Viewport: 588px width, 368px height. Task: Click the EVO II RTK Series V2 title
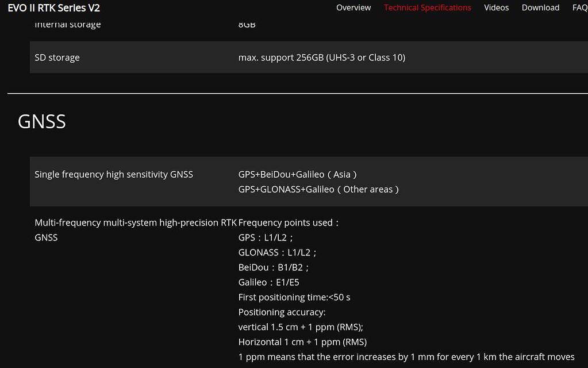(x=53, y=8)
